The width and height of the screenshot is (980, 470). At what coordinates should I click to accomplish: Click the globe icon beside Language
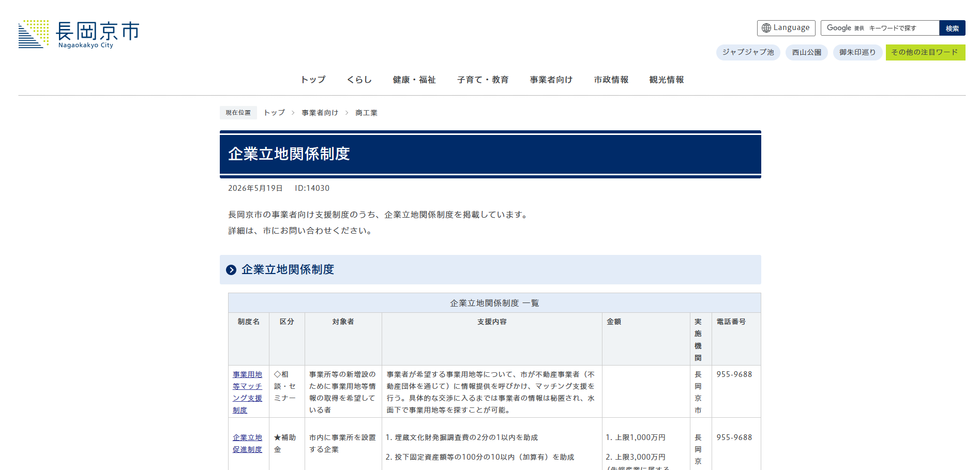766,28
